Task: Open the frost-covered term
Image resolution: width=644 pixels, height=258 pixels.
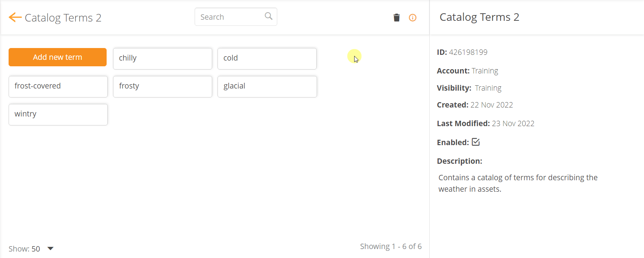Action: coord(58,86)
